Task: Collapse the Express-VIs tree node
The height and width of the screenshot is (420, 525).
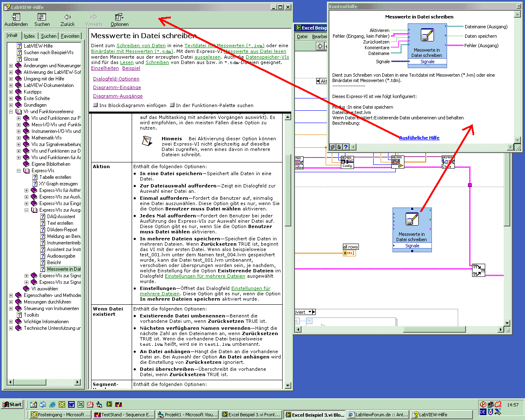Action: (x=18, y=171)
